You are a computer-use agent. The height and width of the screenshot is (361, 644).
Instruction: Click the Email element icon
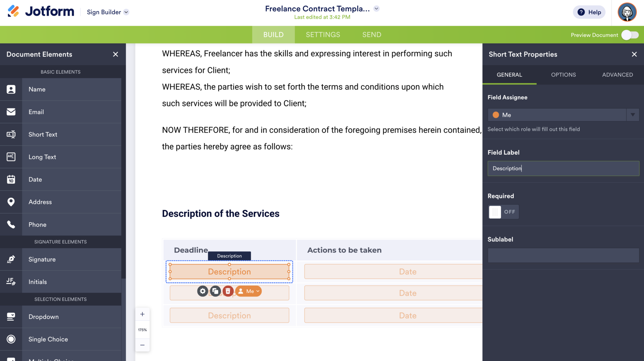(x=11, y=112)
